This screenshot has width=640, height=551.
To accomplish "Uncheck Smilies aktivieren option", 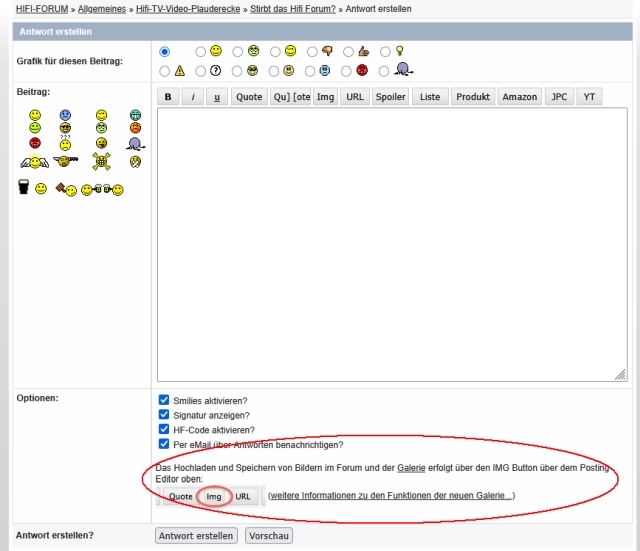I will point(164,400).
